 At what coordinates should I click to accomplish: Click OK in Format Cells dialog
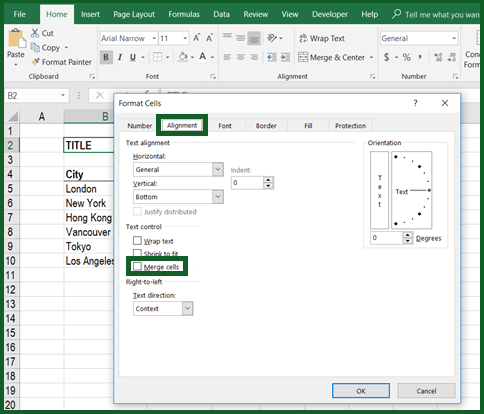coord(361,391)
